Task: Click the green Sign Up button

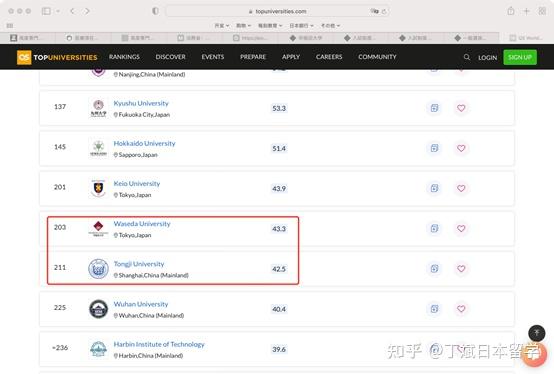Action: [x=520, y=57]
